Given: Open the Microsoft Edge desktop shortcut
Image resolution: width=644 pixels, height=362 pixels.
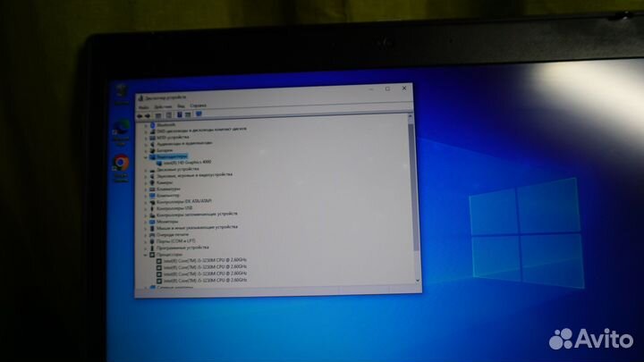Looking at the screenshot, I should [x=121, y=132].
